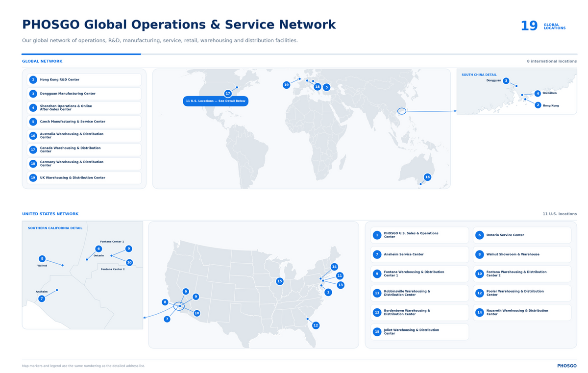
Task: Select marker 10 on the United States map
Action: pyautogui.click(x=197, y=313)
